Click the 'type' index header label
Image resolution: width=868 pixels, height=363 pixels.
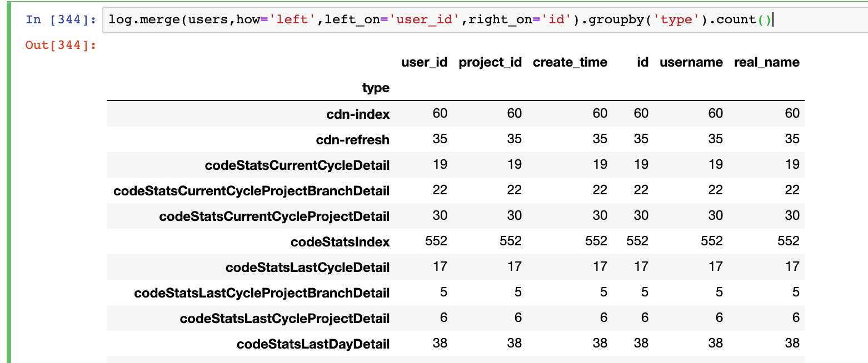tap(376, 88)
